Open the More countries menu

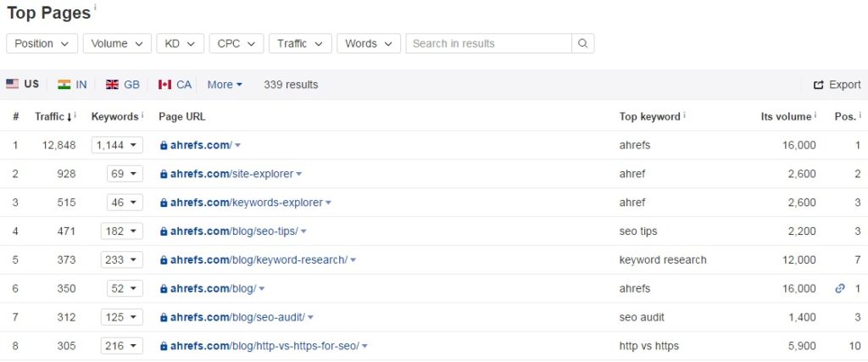225,85
